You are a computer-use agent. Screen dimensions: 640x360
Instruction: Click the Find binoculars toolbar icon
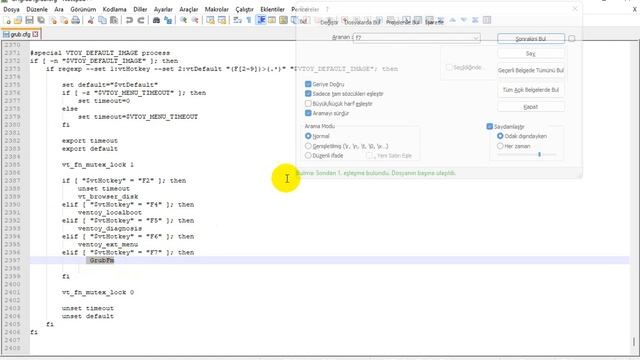coord(156,20)
